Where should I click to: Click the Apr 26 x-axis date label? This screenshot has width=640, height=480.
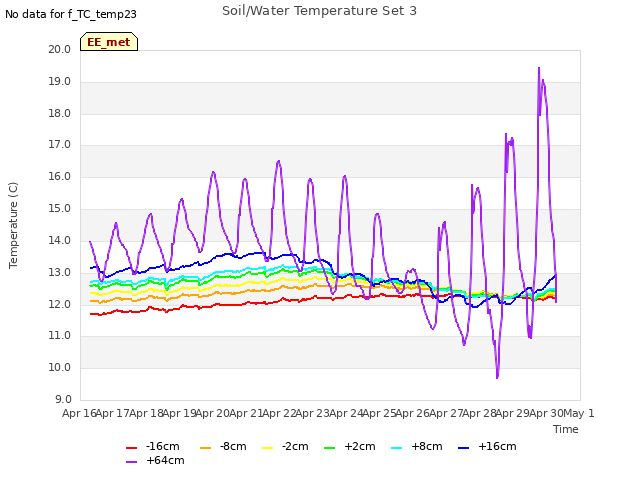point(412,413)
